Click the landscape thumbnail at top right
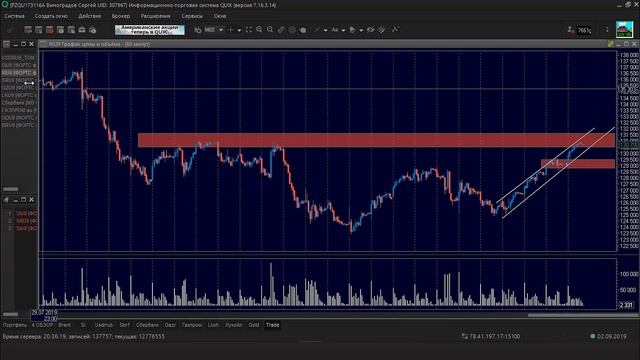640x360 pixels. click(x=624, y=30)
